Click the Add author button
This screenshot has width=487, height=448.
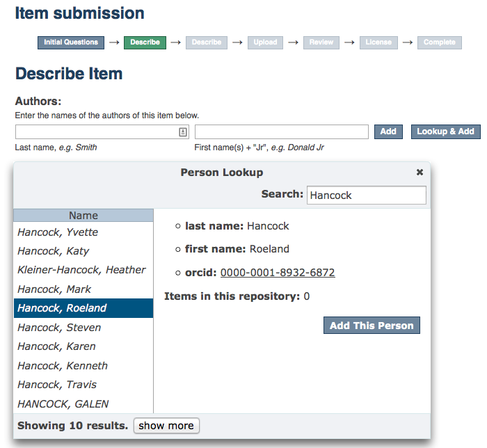388,131
